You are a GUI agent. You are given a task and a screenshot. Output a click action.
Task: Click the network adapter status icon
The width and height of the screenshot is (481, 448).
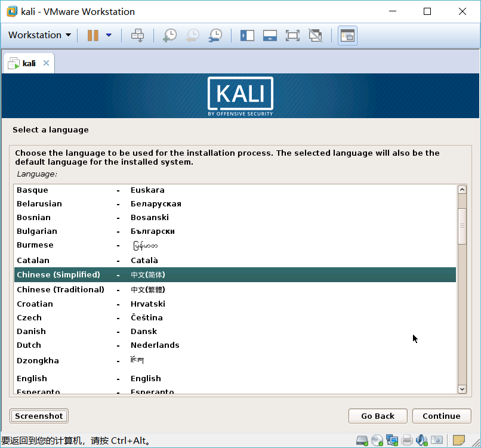click(x=392, y=441)
